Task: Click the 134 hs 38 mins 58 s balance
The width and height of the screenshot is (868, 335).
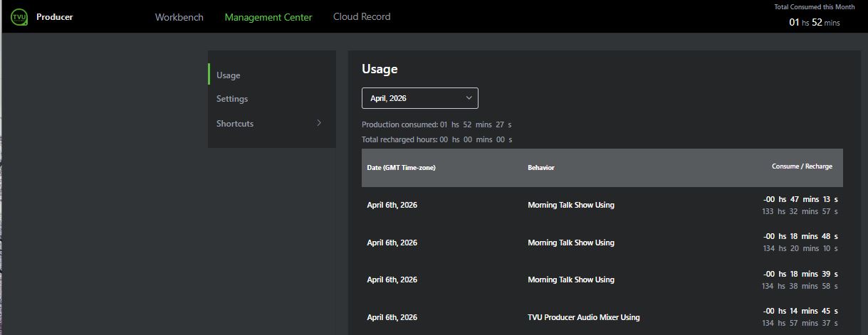Action: click(800, 286)
